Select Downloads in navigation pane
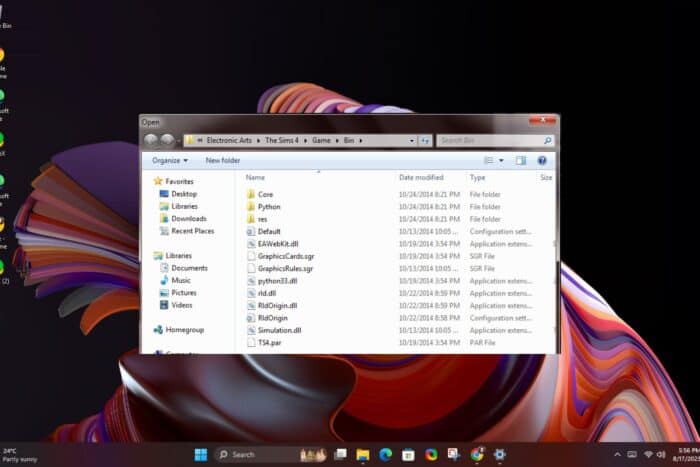Screen dimensions: 700x467 pos(189,218)
